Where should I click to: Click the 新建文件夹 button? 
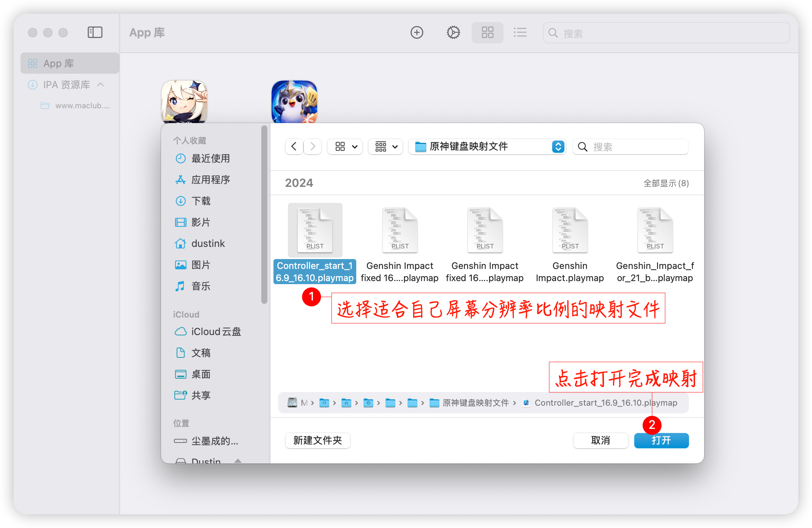pos(318,441)
